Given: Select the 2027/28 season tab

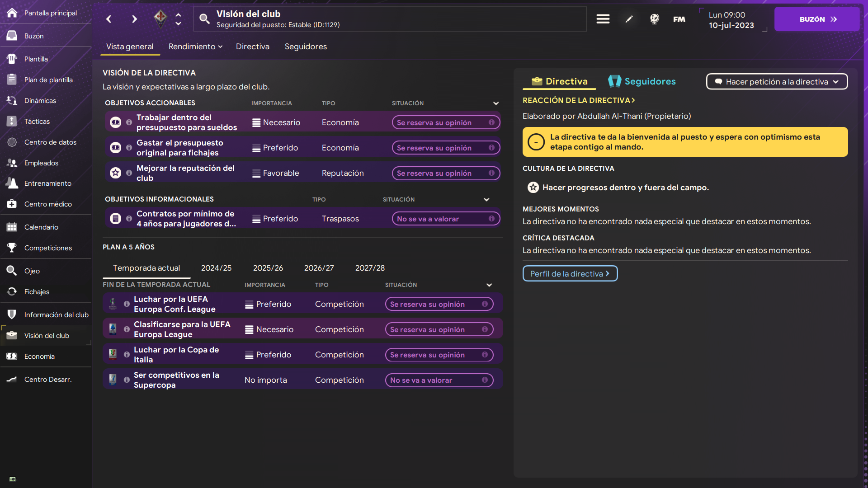Looking at the screenshot, I should coord(370,268).
